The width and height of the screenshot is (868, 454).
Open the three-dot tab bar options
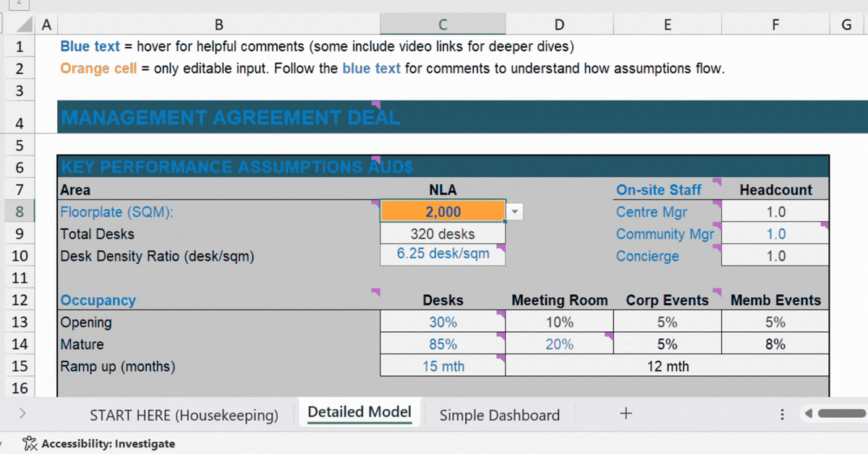[x=782, y=414]
